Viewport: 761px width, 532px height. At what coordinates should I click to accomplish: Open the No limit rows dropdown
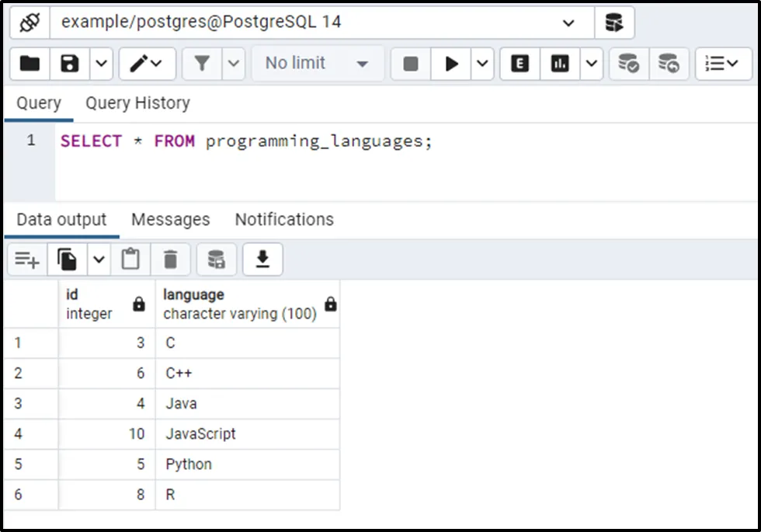[317, 64]
